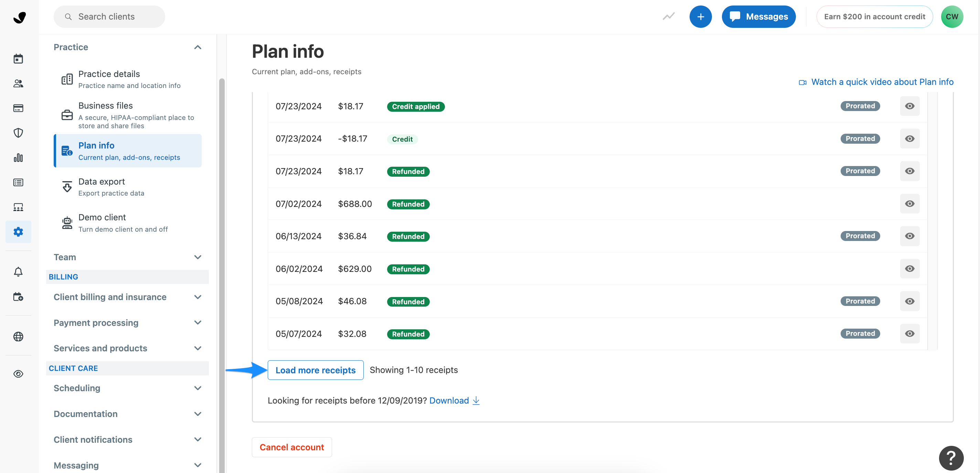Expand Client notifications section
Screen dimensions: 980x473
(x=198, y=440)
